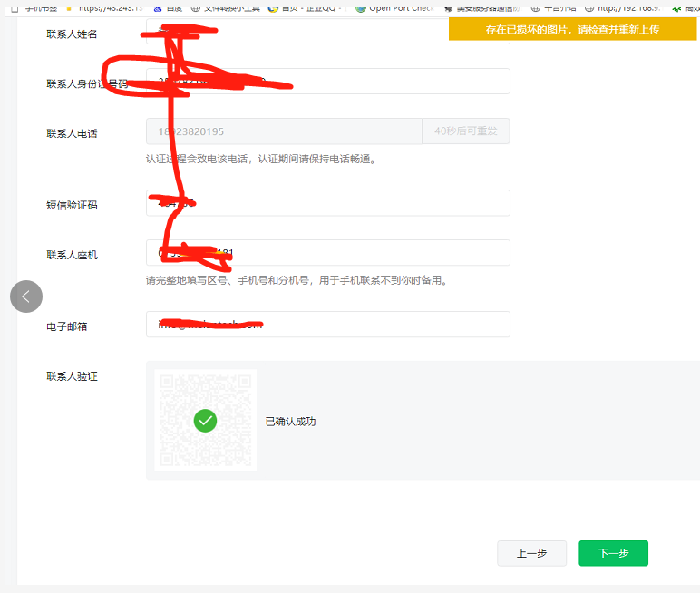Screen dimensions: 700x593
Task: Click the 上一步 button
Action: tap(531, 553)
